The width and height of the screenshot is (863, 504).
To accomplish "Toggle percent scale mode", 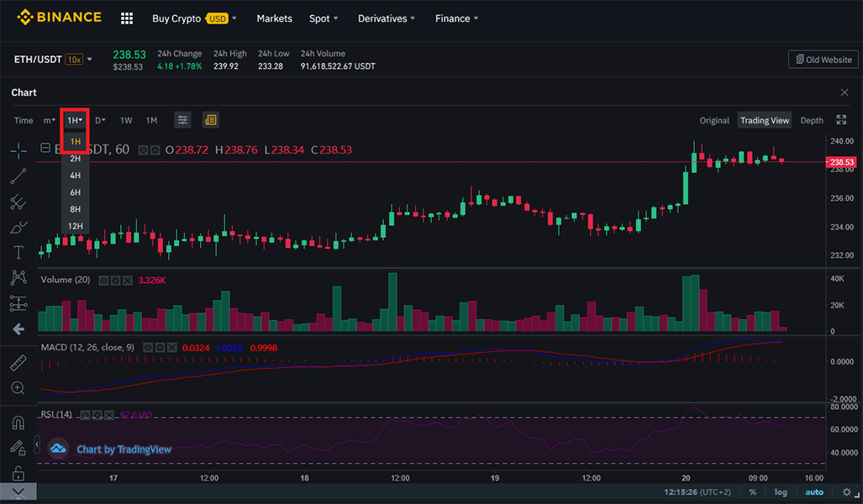I will pyautogui.click(x=752, y=492).
